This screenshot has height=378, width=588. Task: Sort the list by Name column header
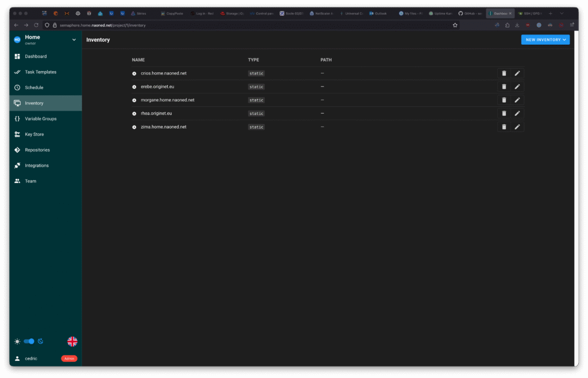(x=138, y=60)
